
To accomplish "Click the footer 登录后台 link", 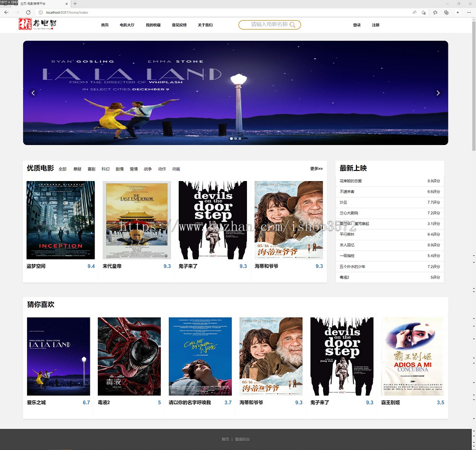I will (x=242, y=439).
